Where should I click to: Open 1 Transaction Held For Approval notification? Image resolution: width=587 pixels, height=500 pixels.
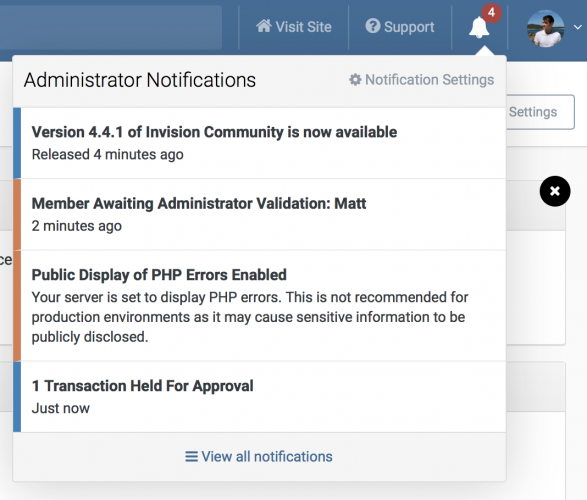pyautogui.click(x=259, y=397)
